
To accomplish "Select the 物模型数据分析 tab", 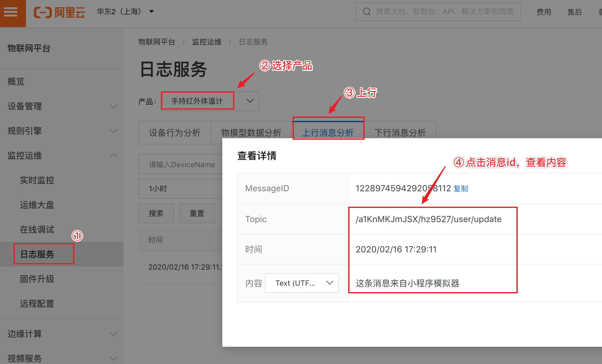I will [x=251, y=133].
